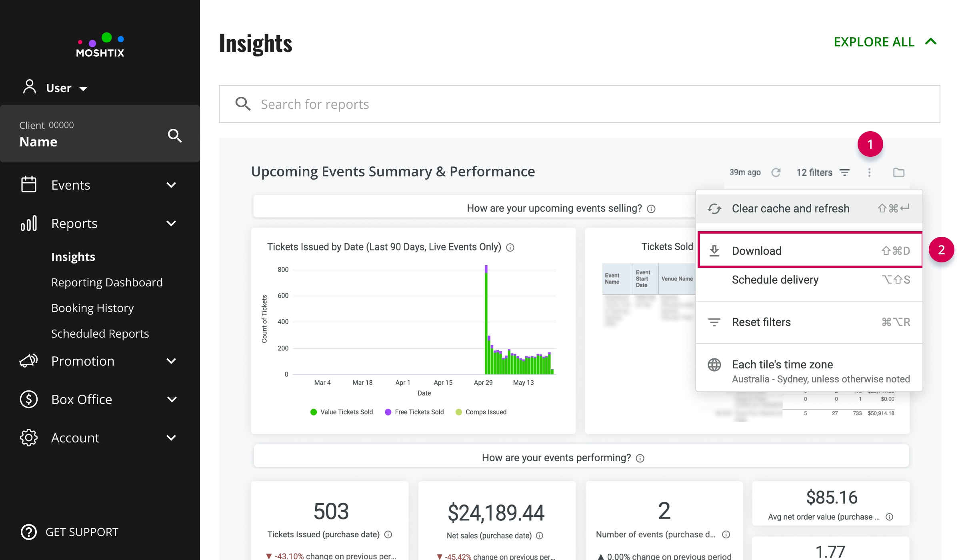Expand the Box Office chevron

pyautogui.click(x=171, y=399)
